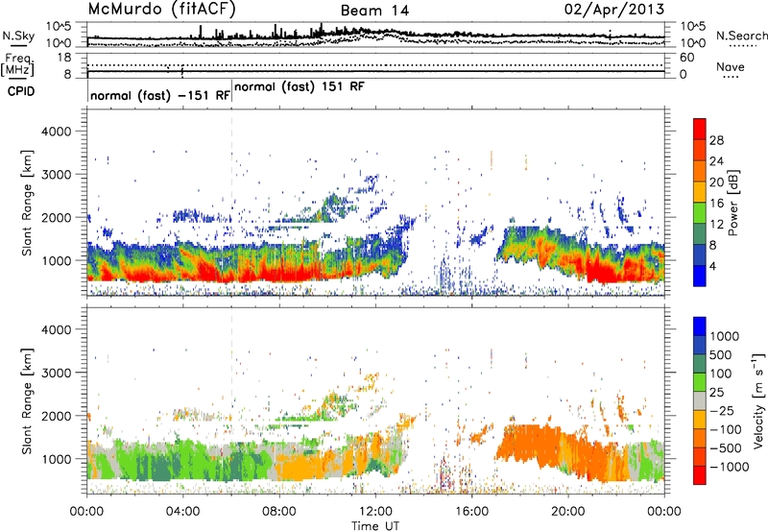Click the solid line sample under N.Sky label
Screen dimensions: 768x532
pyautogui.click(x=18, y=45)
